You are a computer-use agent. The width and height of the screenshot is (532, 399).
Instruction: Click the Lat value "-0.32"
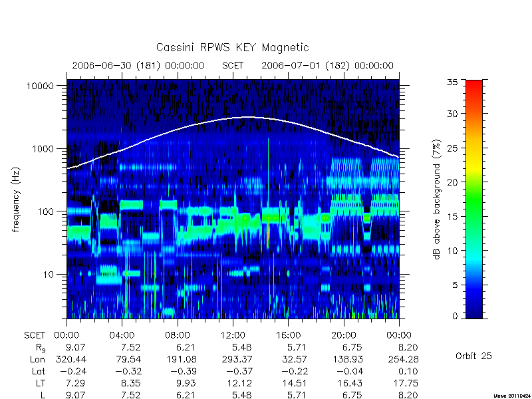[128, 372]
